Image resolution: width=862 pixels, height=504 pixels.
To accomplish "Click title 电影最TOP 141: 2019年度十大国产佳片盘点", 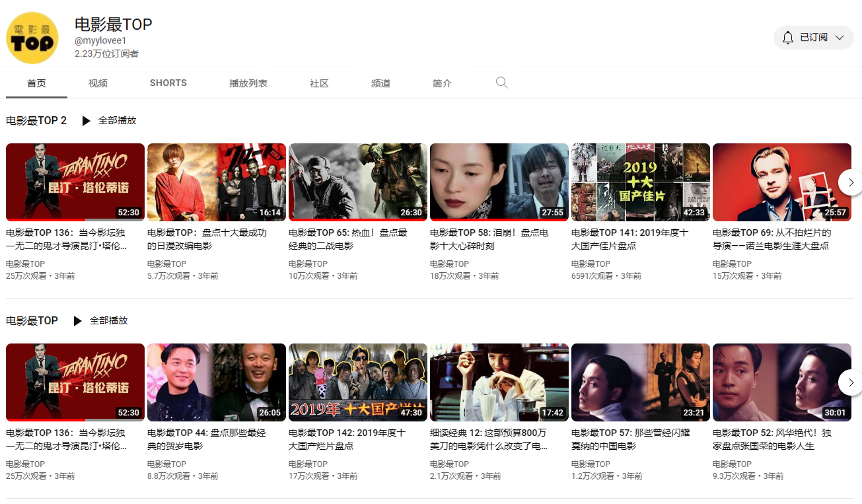I will (630, 239).
